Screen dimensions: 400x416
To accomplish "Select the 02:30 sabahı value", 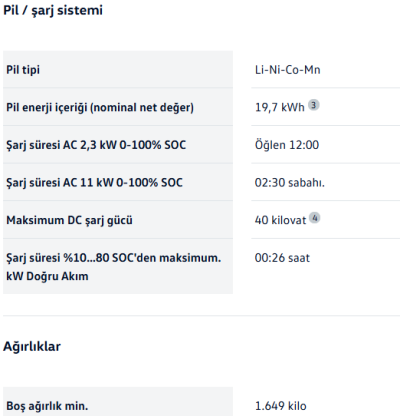I will tap(290, 183).
